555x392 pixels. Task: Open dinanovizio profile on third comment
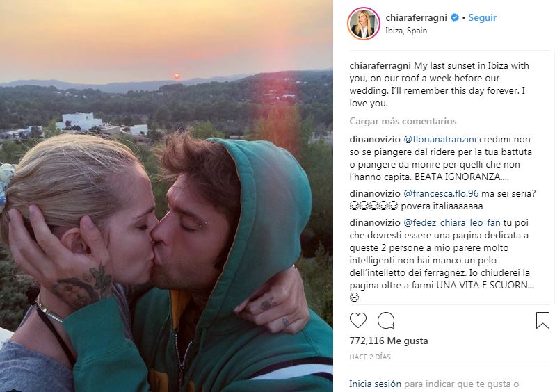click(375, 223)
